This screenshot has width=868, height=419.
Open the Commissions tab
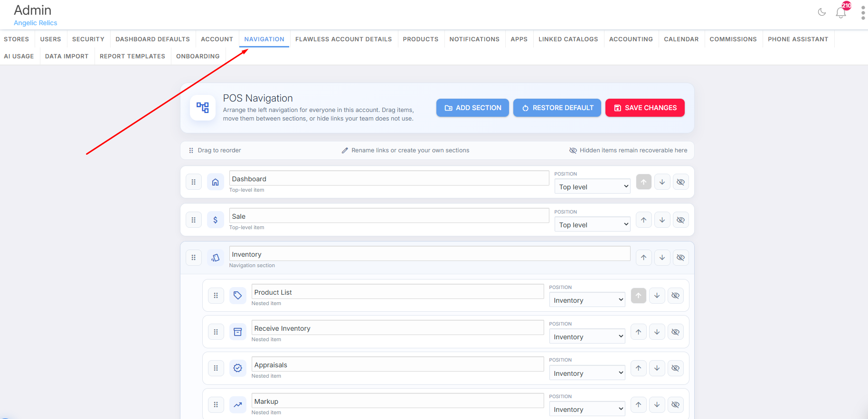733,39
